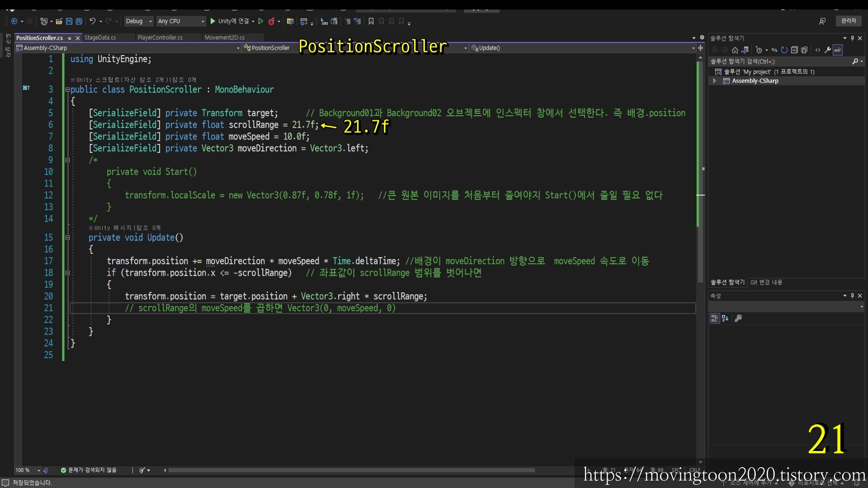Click the New Project toolbar icon

[x=44, y=21]
